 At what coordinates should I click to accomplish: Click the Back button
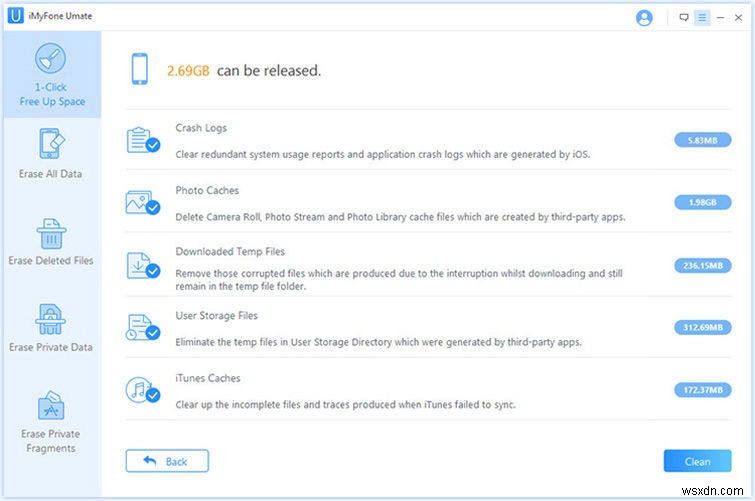click(x=167, y=461)
